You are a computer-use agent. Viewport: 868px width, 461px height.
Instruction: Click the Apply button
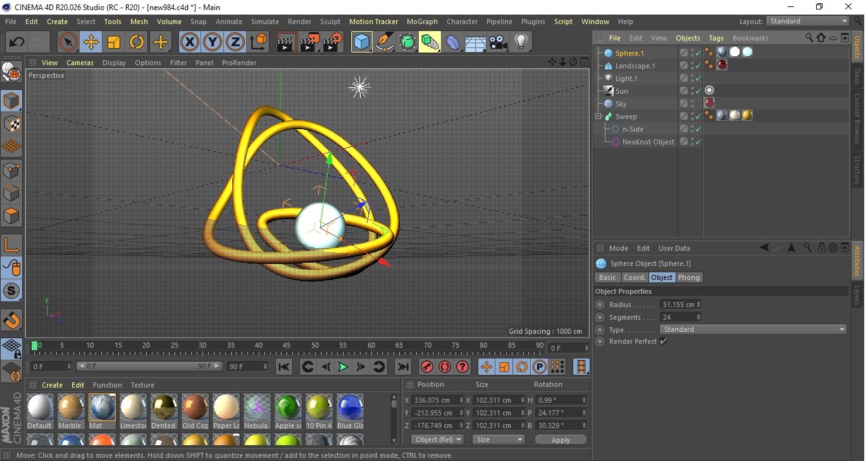click(561, 439)
